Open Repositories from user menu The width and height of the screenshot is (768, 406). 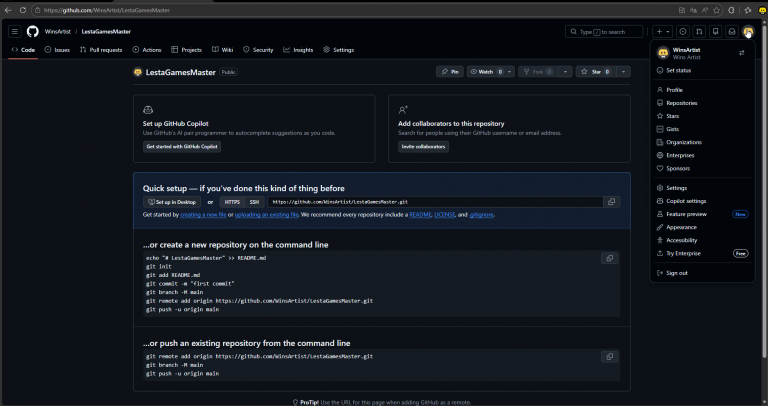702,103
